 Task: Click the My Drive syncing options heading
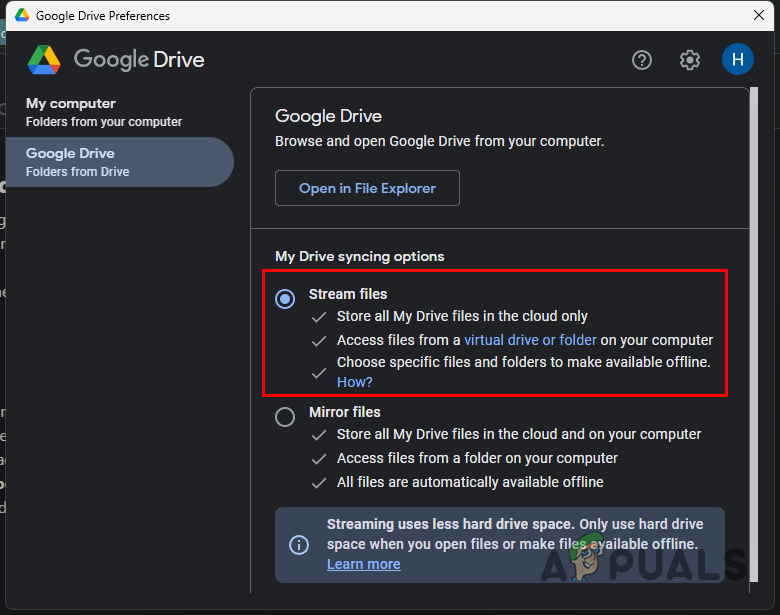tap(359, 256)
